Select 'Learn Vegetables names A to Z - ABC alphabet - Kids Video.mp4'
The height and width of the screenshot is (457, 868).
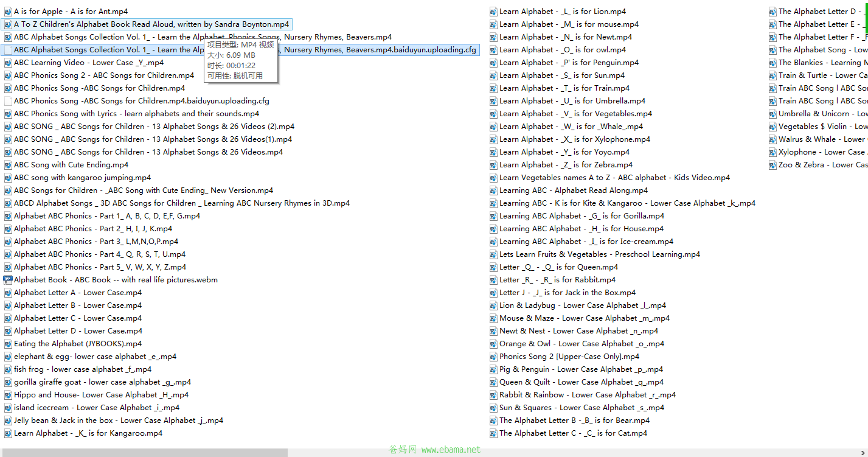pyautogui.click(x=614, y=178)
